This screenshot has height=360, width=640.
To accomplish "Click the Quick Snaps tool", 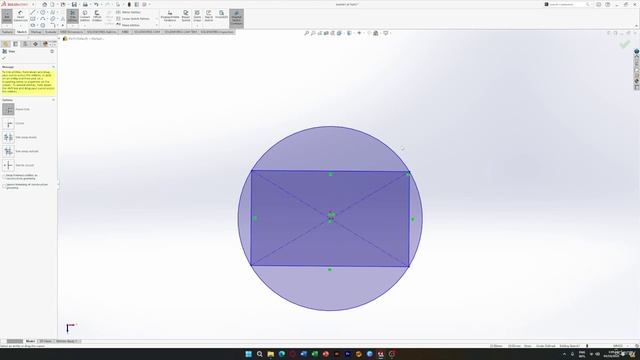I will [197, 16].
